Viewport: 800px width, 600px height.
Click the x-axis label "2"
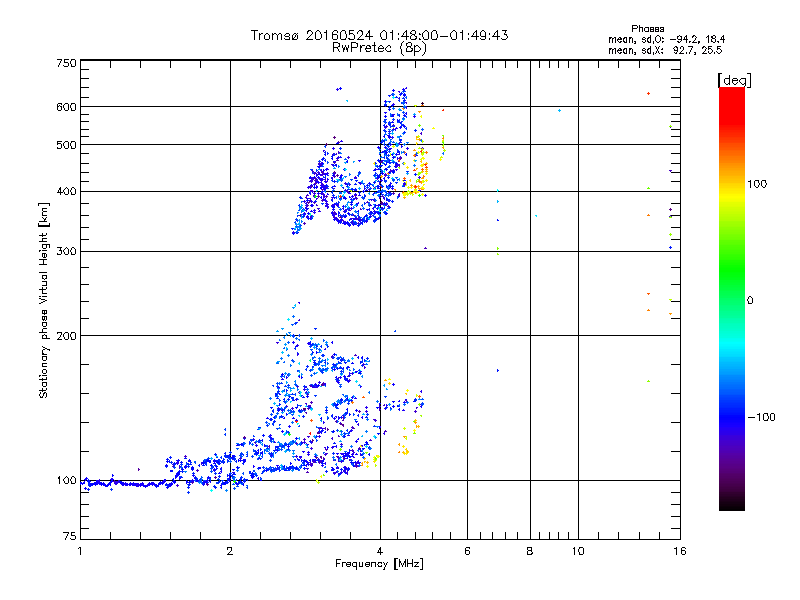(x=230, y=551)
